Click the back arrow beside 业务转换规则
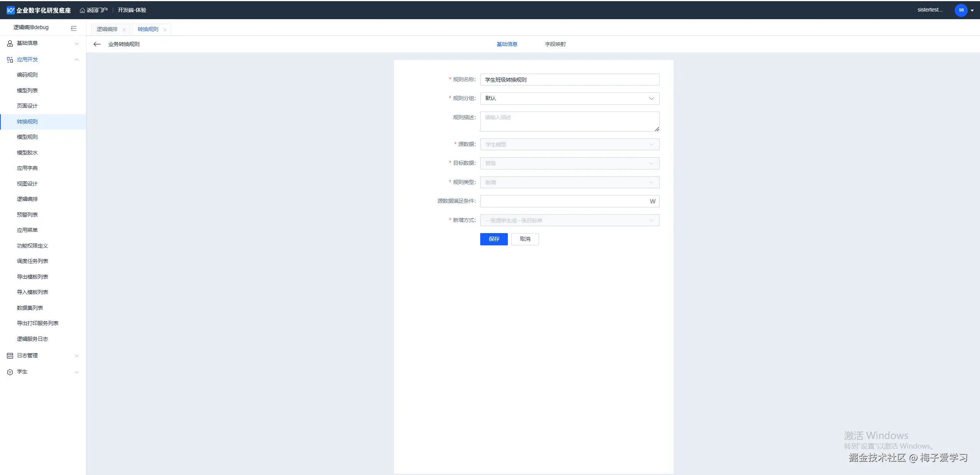This screenshot has height=475, width=980. click(x=97, y=44)
